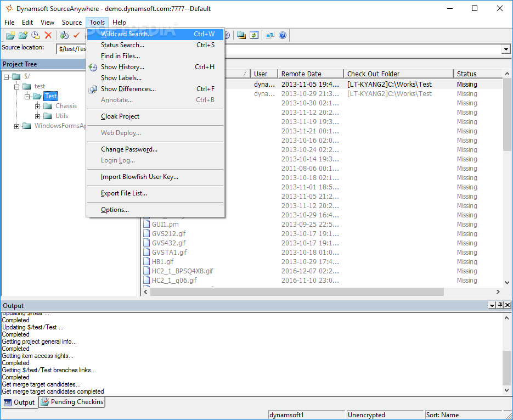Open the Output panel options dropdown arrow

pyautogui.click(x=492, y=305)
